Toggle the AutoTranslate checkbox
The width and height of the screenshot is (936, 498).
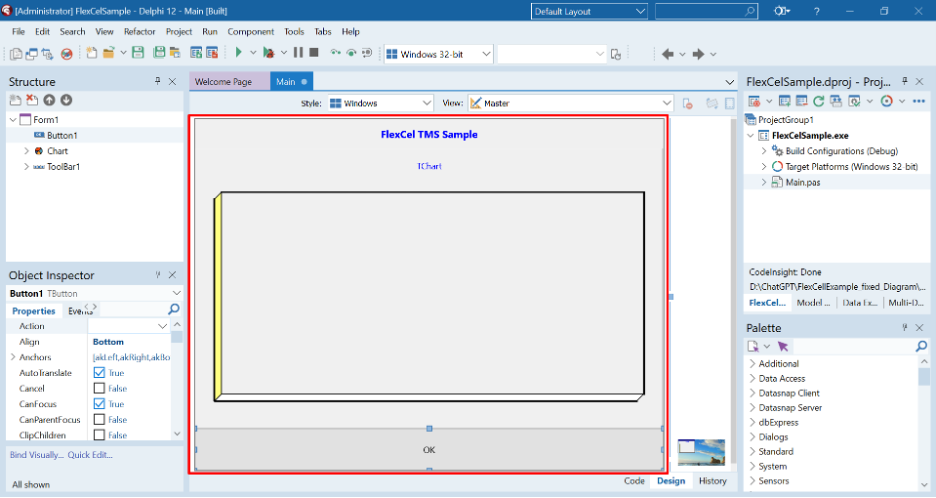click(99, 373)
